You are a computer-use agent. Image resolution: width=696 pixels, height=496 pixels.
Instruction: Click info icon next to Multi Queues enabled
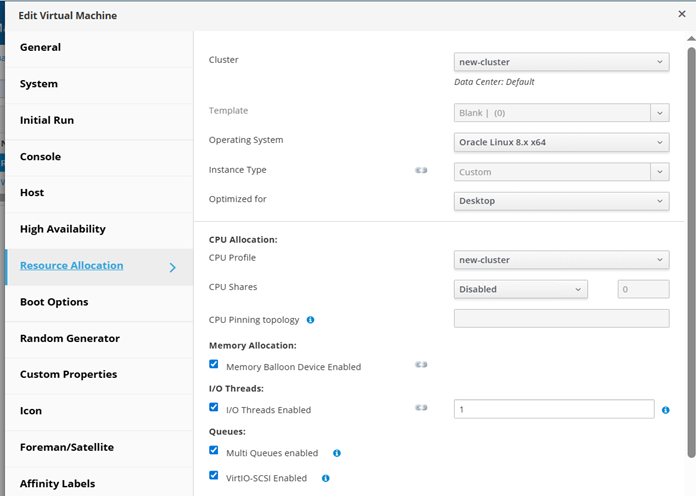[x=336, y=453]
